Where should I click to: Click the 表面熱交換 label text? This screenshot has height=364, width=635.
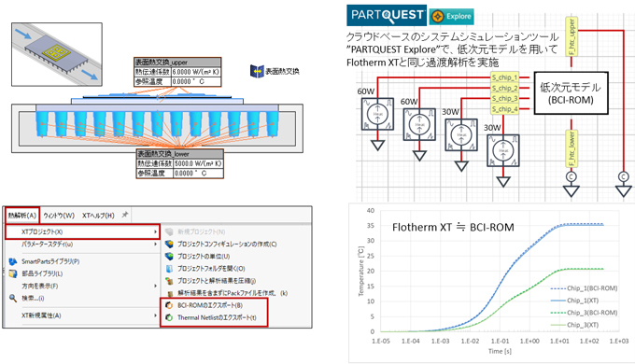point(282,71)
